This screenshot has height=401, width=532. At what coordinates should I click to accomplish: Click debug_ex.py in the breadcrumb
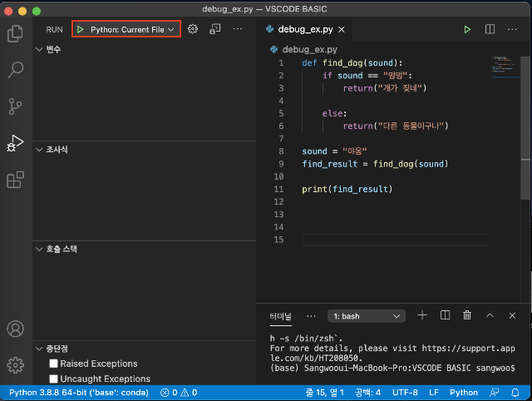pos(309,50)
